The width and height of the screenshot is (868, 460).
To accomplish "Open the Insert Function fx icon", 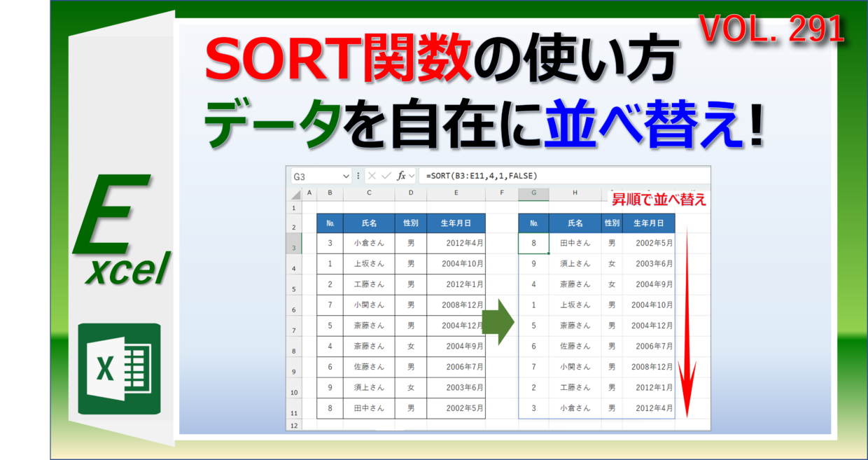I will coord(401,176).
